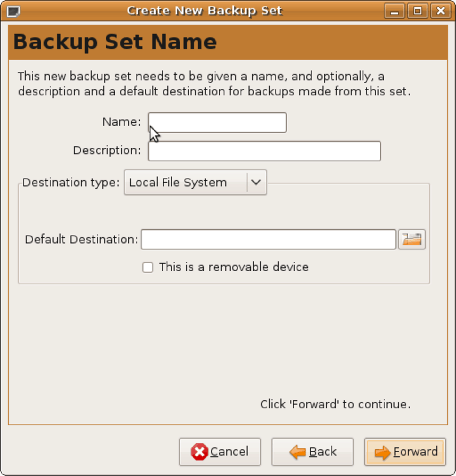Viewport: 456px width, 476px height.
Task: Close the Create New Backup Set window
Action: click(x=441, y=11)
